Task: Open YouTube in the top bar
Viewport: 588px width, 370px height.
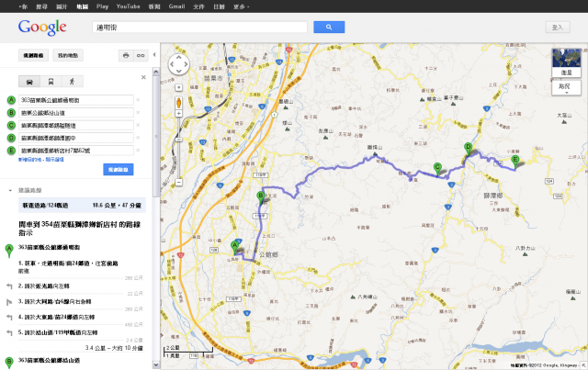Action: tap(128, 6)
